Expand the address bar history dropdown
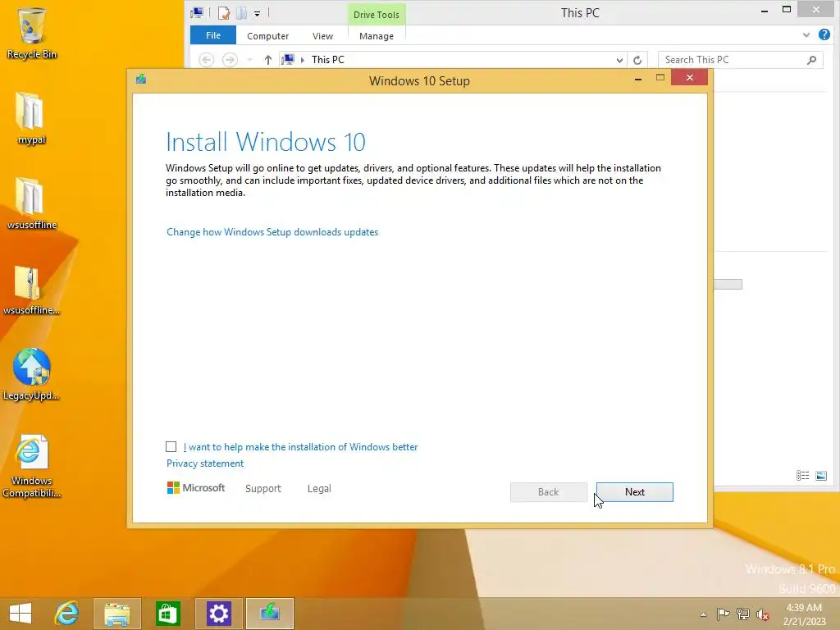840x630 pixels. click(x=619, y=60)
